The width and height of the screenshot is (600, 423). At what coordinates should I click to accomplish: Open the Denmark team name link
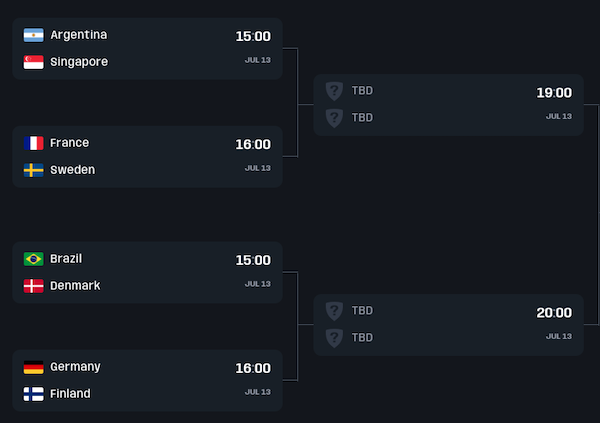click(x=75, y=286)
